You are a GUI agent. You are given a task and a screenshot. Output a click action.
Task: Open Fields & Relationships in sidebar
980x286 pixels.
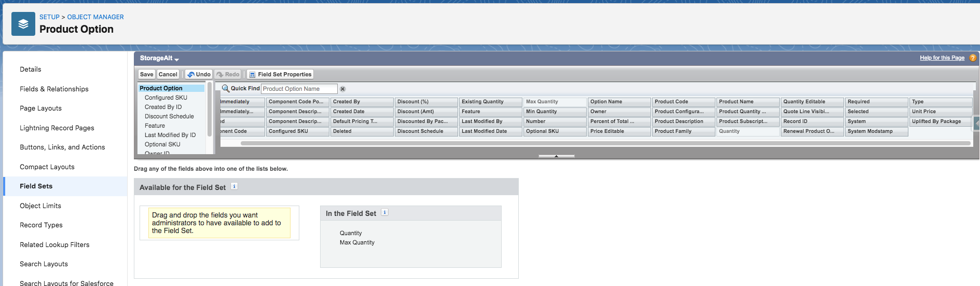pyautogui.click(x=54, y=89)
